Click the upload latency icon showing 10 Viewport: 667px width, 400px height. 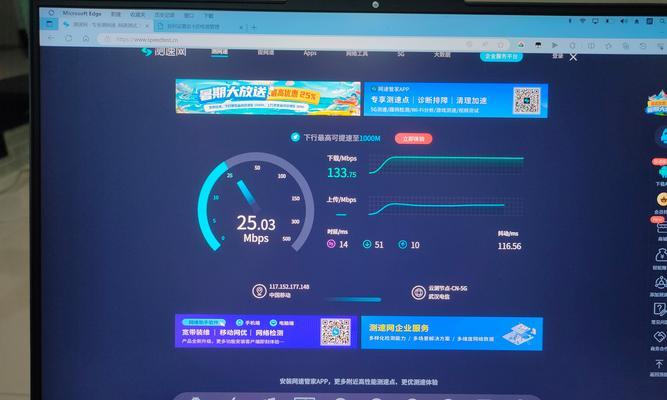[402, 245]
